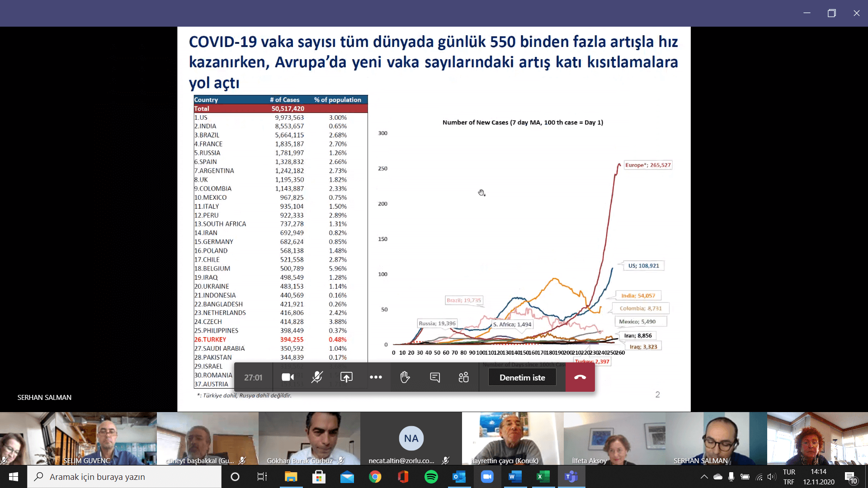The width and height of the screenshot is (868, 488).
Task: Turn on the camera in meeting toolbar
Action: [x=288, y=377]
